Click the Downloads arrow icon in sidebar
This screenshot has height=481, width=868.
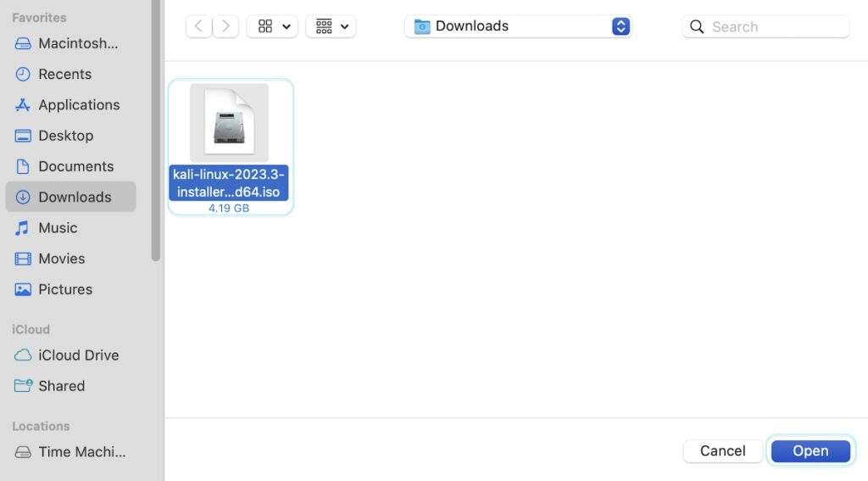pyautogui.click(x=23, y=198)
